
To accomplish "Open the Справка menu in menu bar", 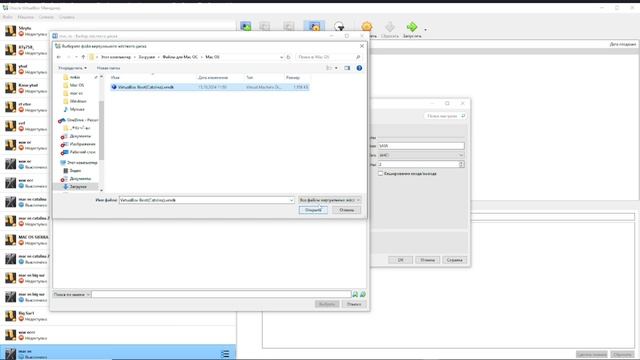I will click(67, 17).
